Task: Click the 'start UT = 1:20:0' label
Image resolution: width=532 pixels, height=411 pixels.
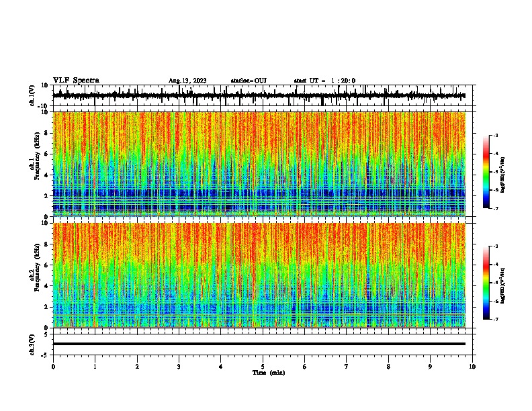Action: pos(324,81)
